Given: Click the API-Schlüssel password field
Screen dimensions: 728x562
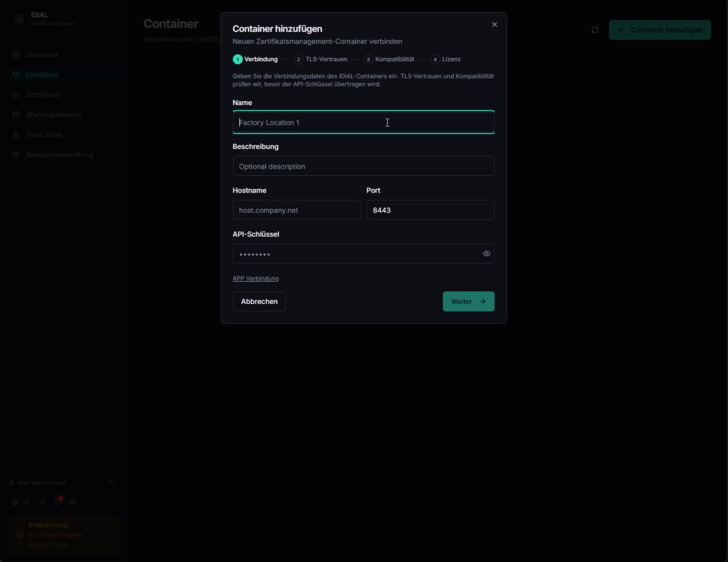Looking at the screenshot, I should pos(363,254).
